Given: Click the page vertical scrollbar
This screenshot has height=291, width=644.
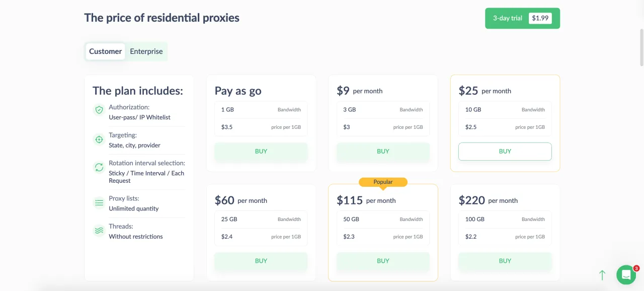Looking at the screenshot, I should (641, 47).
